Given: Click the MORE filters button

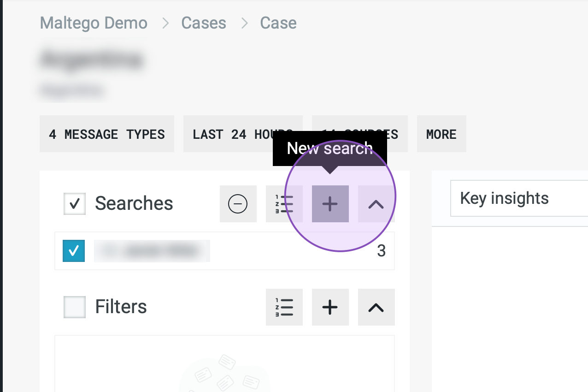Looking at the screenshot, I should [441, 134].
